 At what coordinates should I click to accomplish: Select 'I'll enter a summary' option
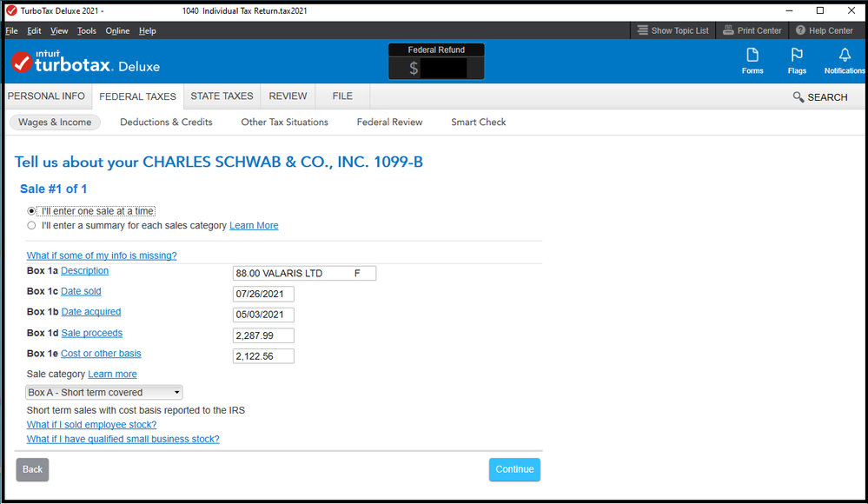click(x=31, y=225)
